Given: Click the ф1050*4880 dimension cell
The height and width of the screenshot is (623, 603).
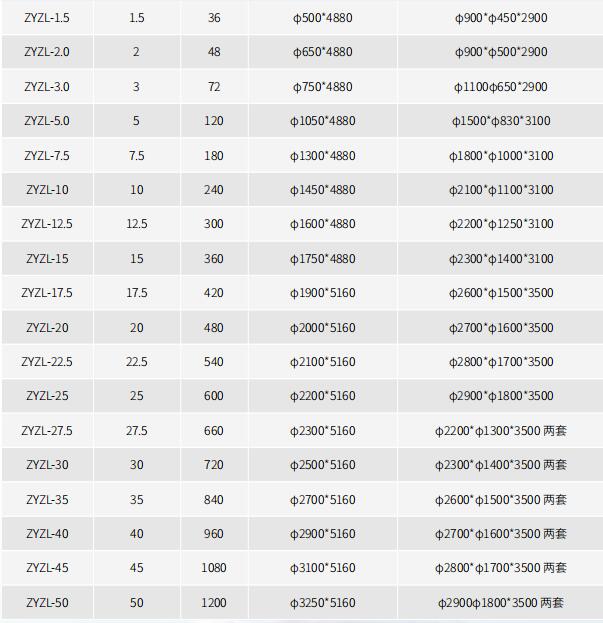Looking at the screenshot, I should 323,121.
